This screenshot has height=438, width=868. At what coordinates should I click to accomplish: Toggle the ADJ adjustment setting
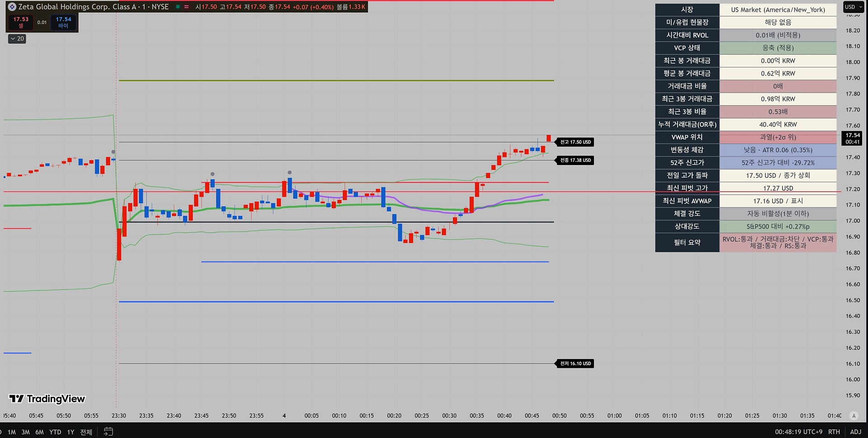(x=856, y=432)
